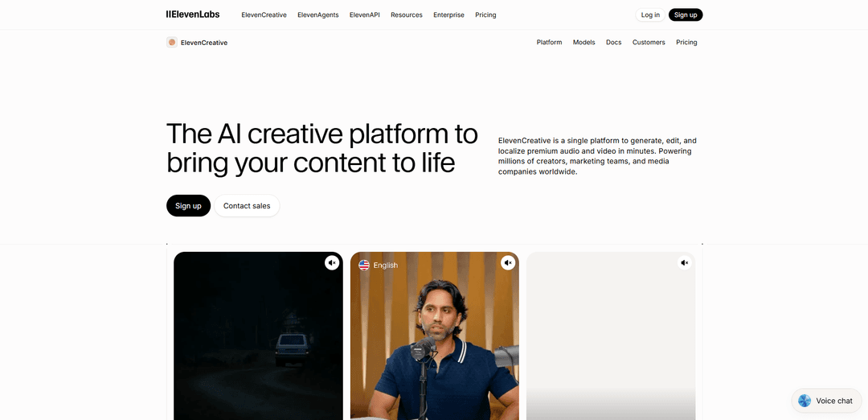
Task: Start Voice chat widget
Action: point(826,401)
